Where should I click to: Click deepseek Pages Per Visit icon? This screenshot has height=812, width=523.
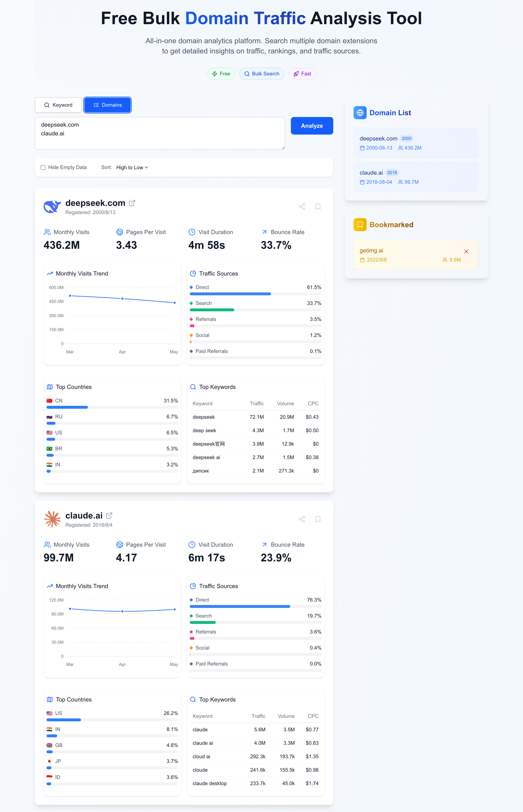click(x=119, y=232)
